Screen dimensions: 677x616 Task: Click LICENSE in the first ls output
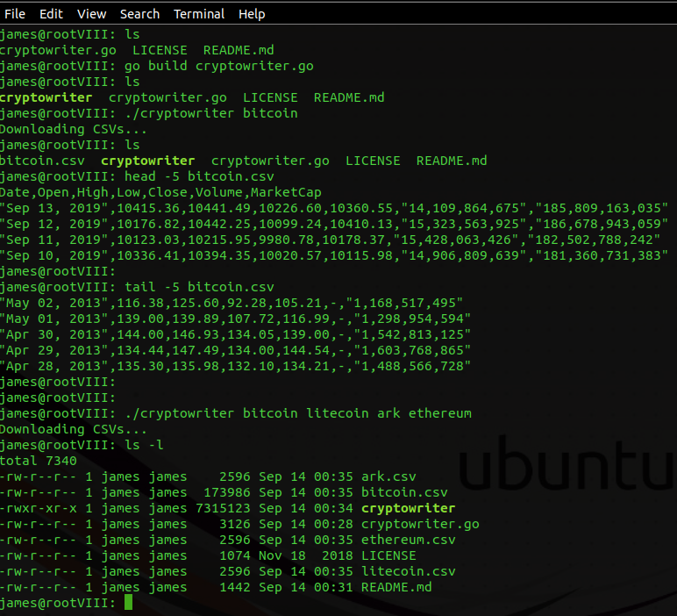click(160, 50)
